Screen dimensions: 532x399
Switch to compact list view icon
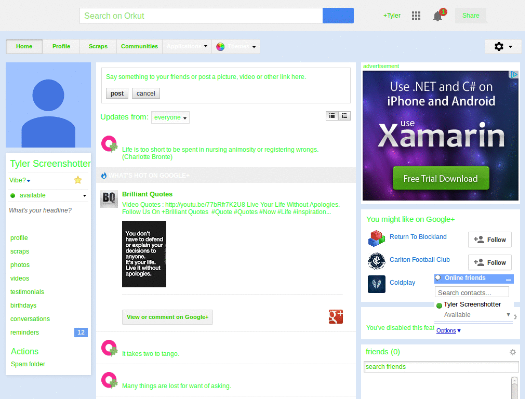click(332, 116)
